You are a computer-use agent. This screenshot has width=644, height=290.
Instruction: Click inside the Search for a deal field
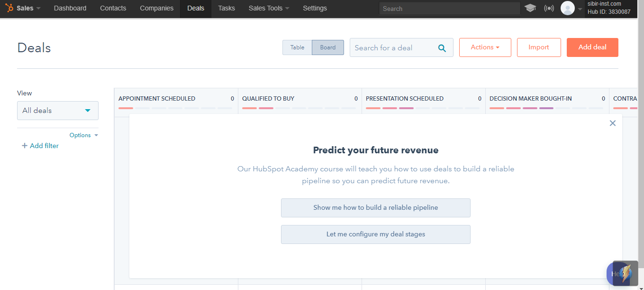point(393,47)
